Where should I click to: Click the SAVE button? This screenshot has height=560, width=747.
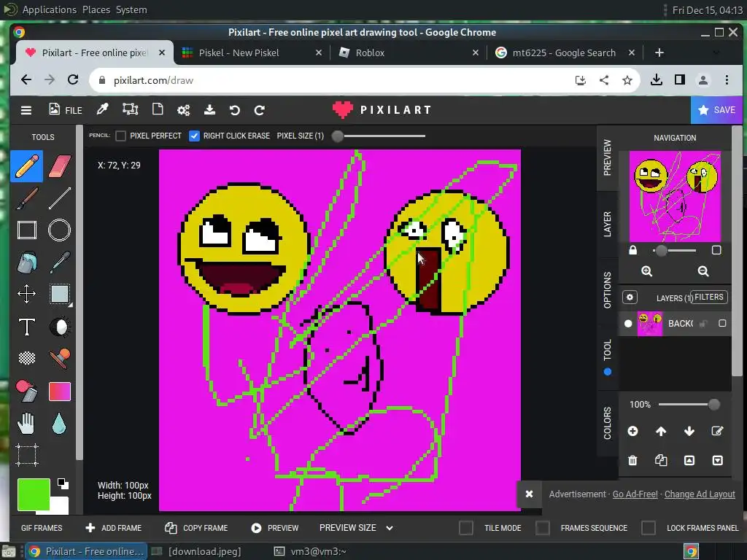click(716, 110)
